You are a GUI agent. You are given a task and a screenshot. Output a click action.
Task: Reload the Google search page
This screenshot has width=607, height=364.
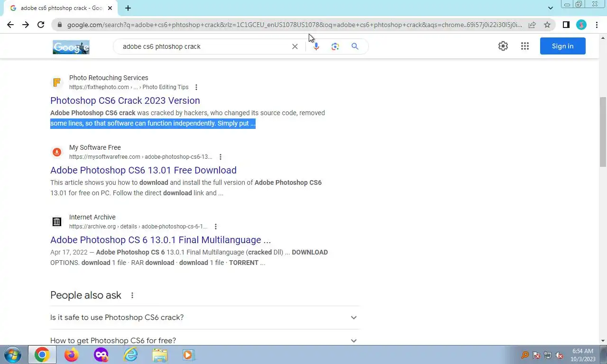(x=41, y=25)
